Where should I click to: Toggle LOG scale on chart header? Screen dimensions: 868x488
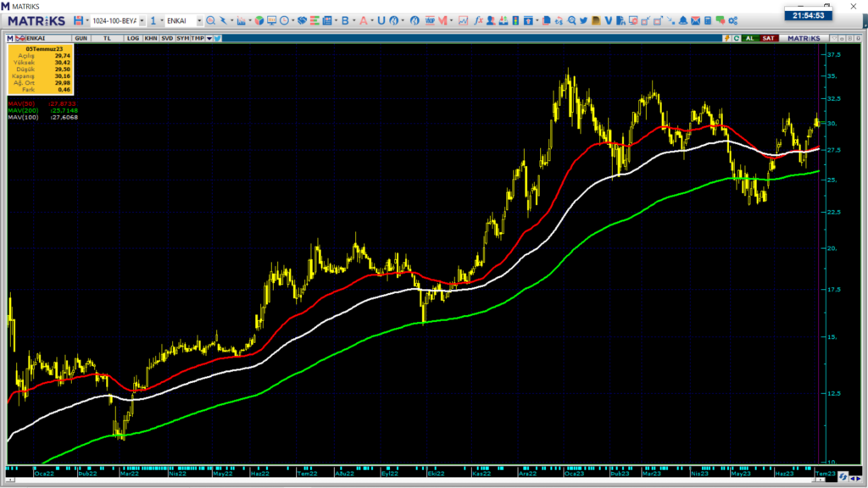pos(133,38)
